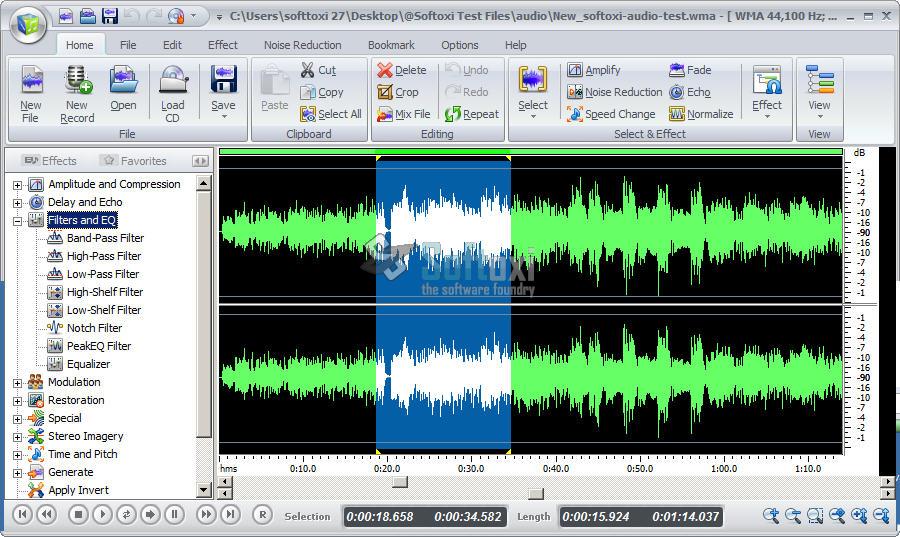Expand the Restoration category

tap(17, 401)
